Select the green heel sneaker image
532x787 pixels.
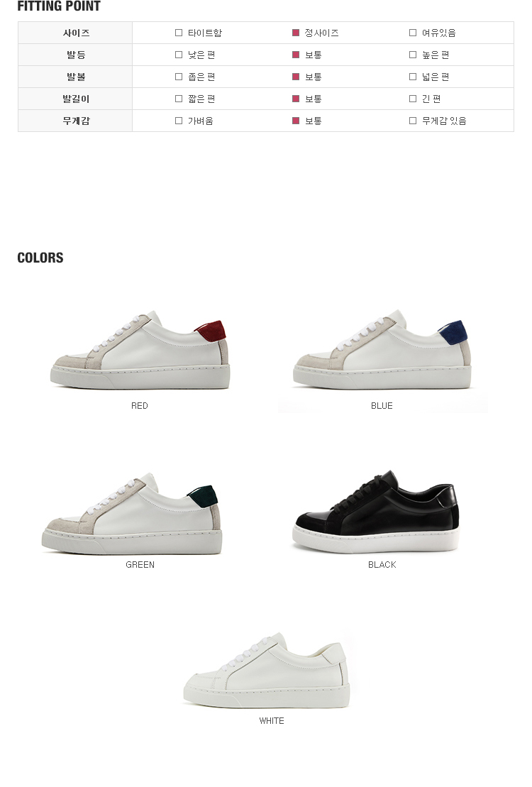(x=131, y=514)
